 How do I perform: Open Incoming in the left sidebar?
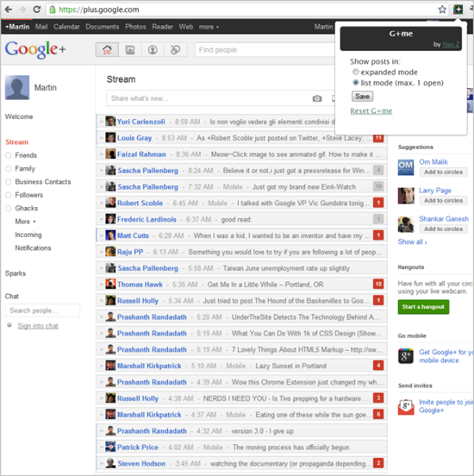28,235
